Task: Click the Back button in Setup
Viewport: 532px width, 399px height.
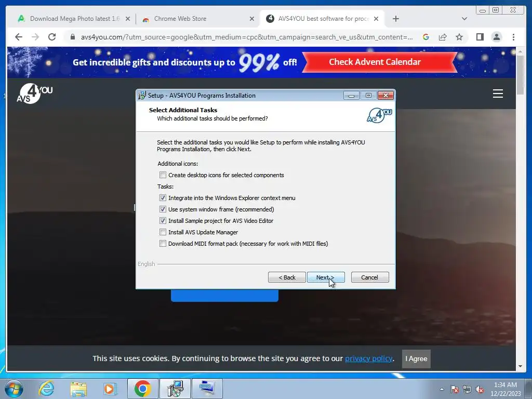Action: [287, 277]
